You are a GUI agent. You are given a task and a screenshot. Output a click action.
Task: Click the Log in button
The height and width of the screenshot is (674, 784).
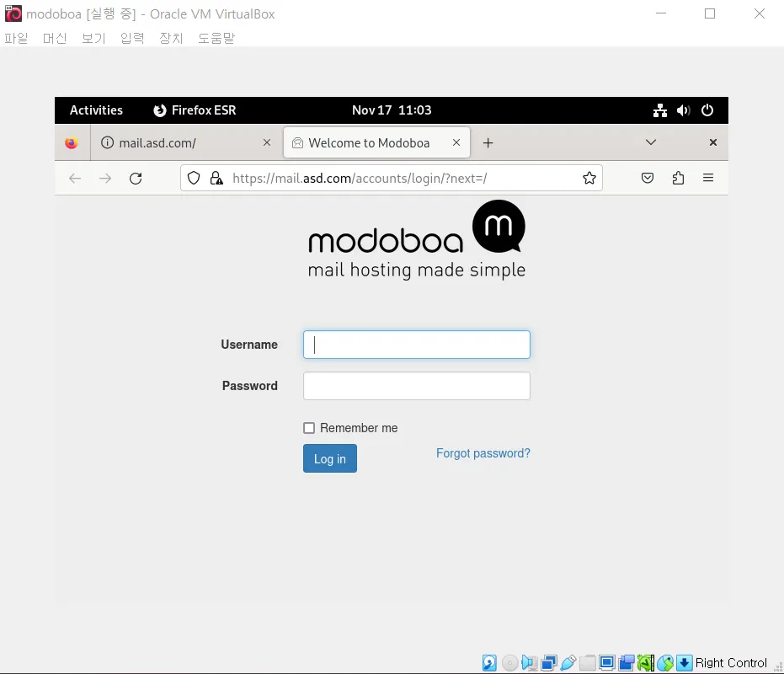[330, 458]
